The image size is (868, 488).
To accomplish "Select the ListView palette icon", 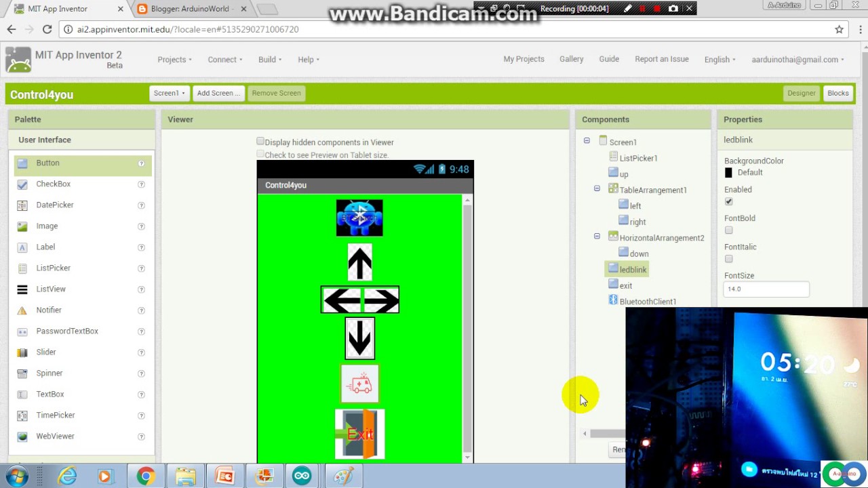I will click(22, 289).
